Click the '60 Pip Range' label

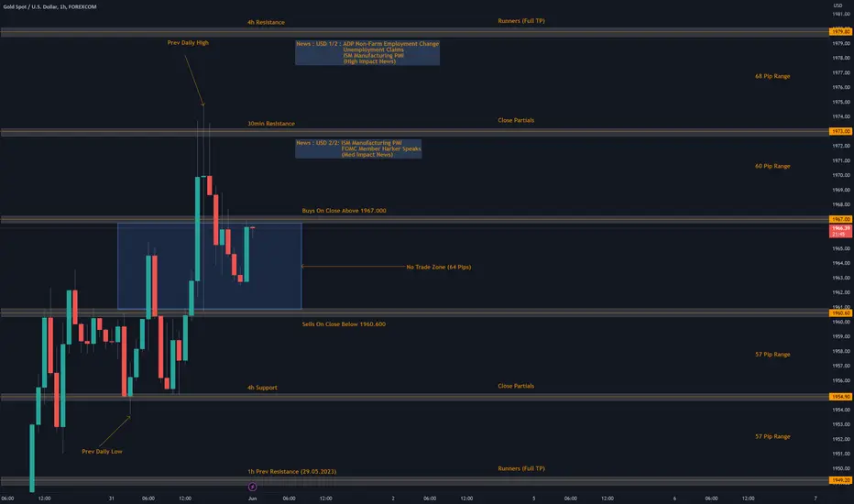(772, 166)
